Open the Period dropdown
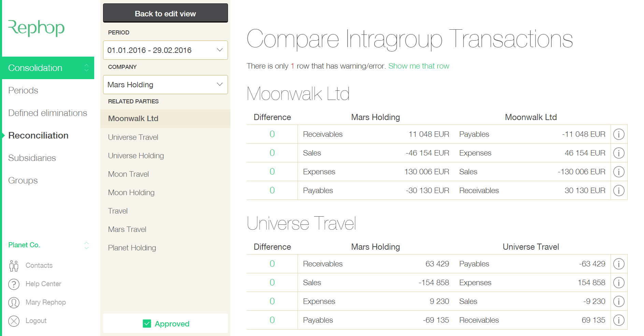This screenshot has height=336, width=644. (165, 50)
